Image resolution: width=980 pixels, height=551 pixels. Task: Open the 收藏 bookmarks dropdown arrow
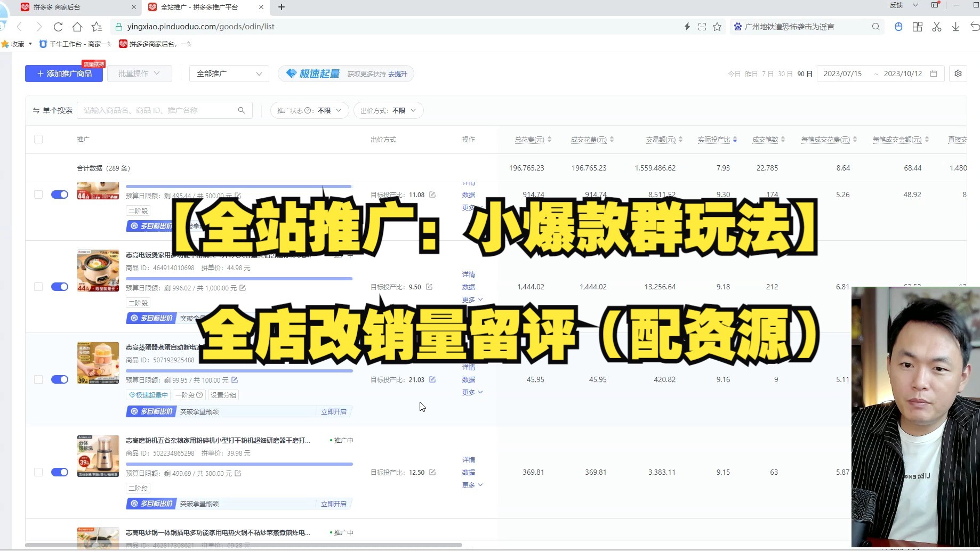pyautogui.click(x=30, y=44)
